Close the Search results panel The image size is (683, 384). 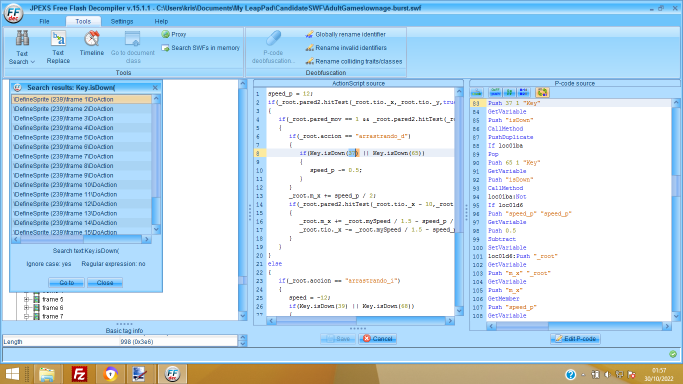coord(155,88)
